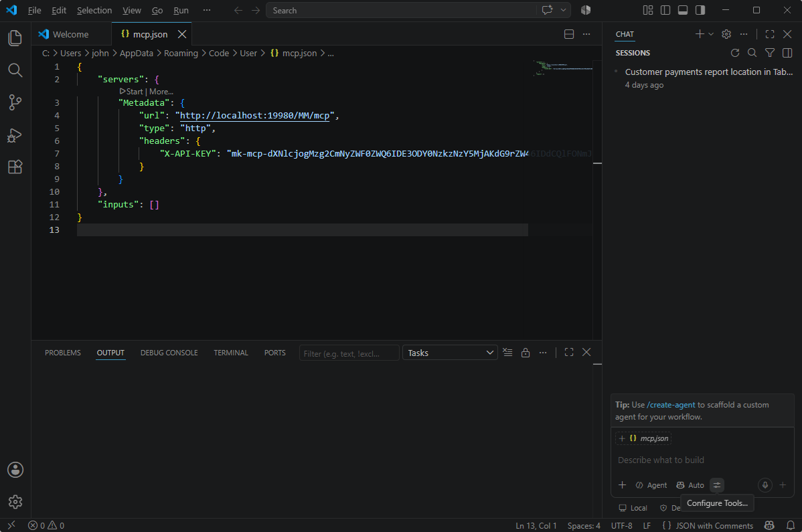Image resolution: width=802 pixels, height=532 pixels.
Task: Go back using the left arrow
Action: 238,10
